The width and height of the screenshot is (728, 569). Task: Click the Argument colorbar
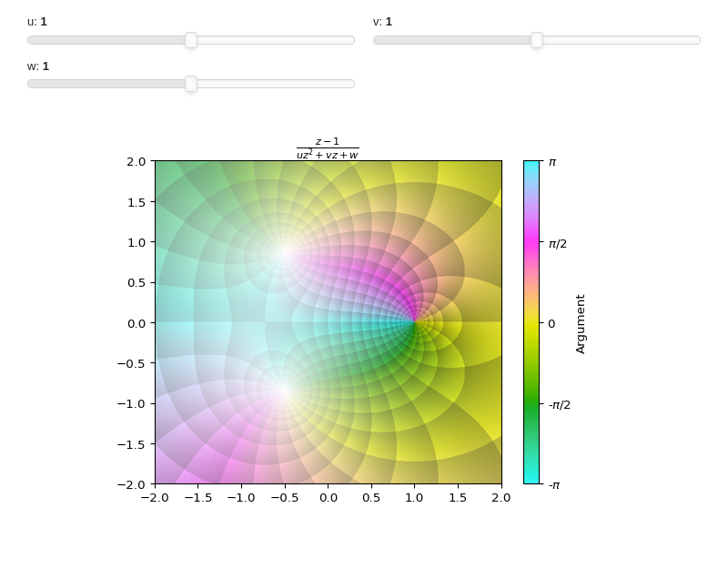(x=531, y=322)
